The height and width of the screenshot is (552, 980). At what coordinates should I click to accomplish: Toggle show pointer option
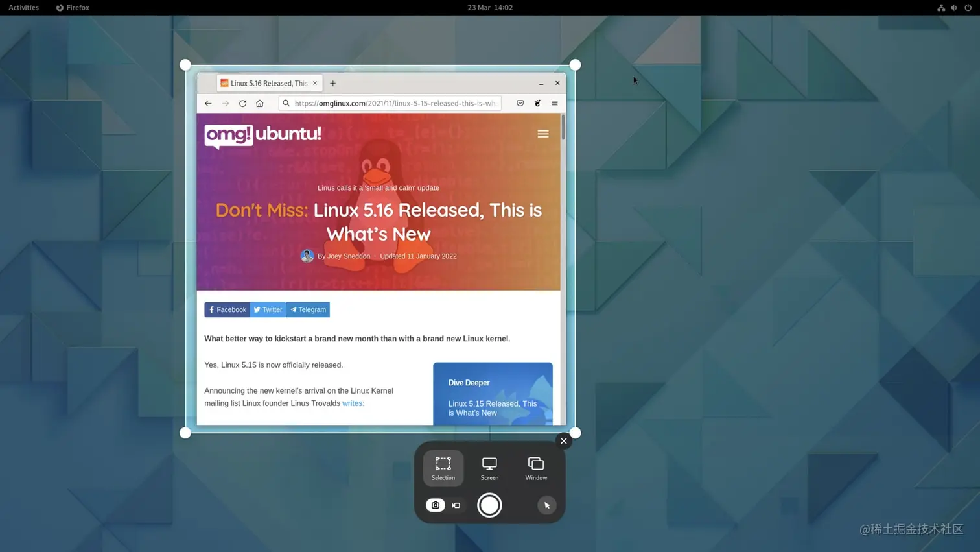click(x=547, y=505)
